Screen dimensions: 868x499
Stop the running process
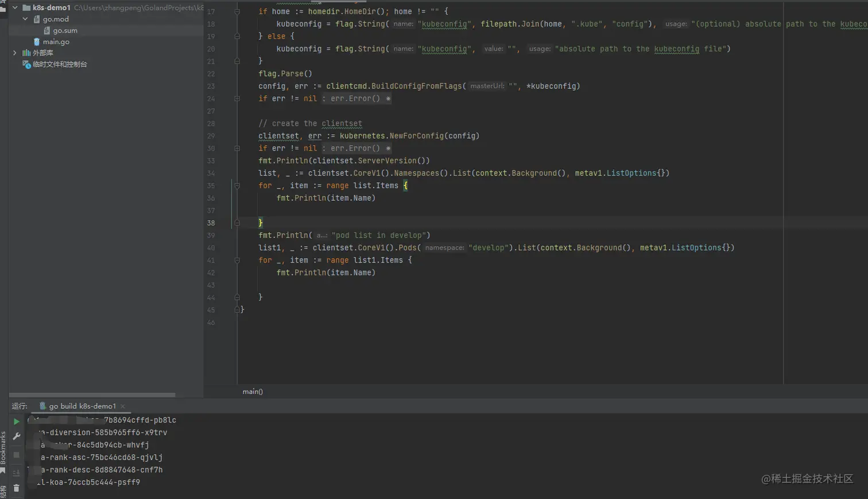[x=17, y=455]
